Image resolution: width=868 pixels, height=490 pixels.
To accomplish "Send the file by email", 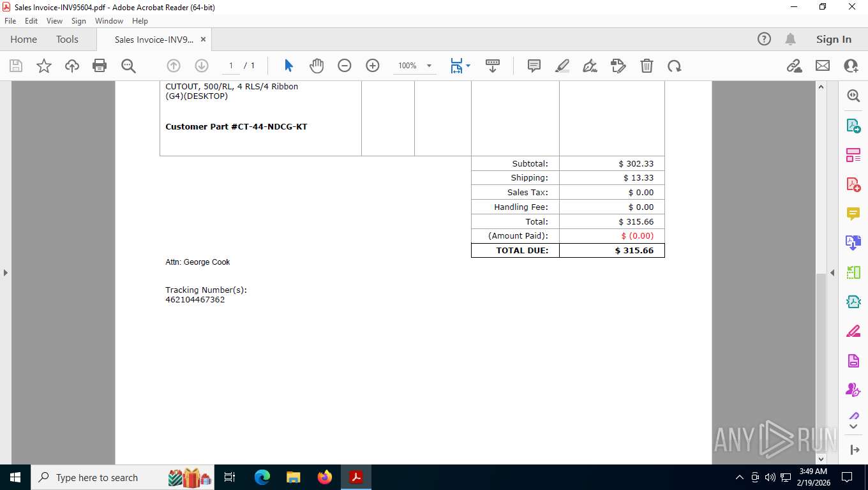I will point(823,66).
